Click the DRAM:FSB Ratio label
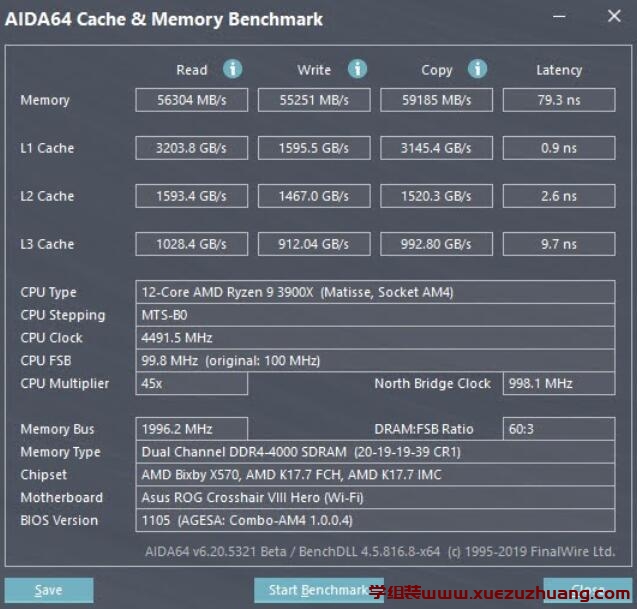 pos(424,429)
